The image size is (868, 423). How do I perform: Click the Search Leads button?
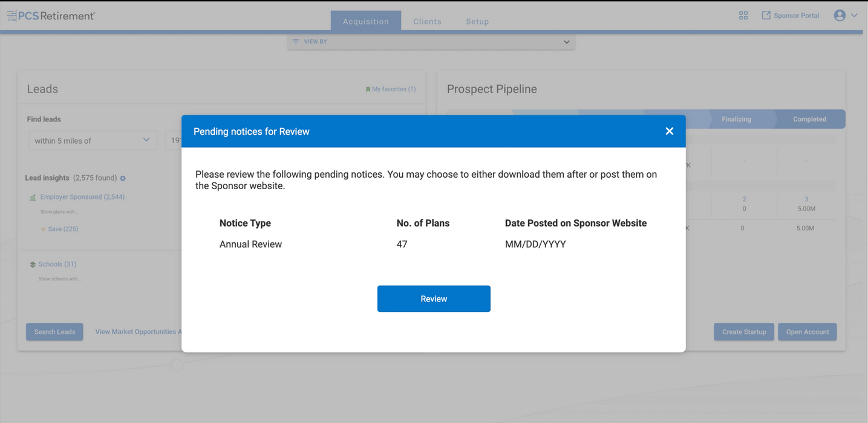54,332
